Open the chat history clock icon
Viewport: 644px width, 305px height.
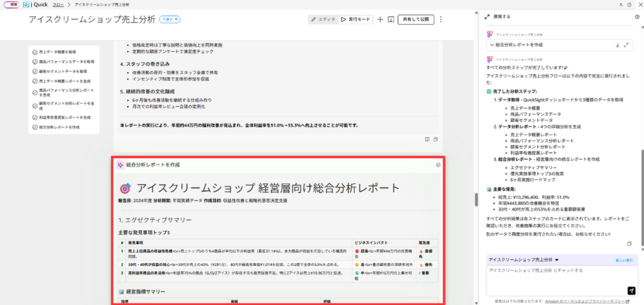(x=637, y=17)
